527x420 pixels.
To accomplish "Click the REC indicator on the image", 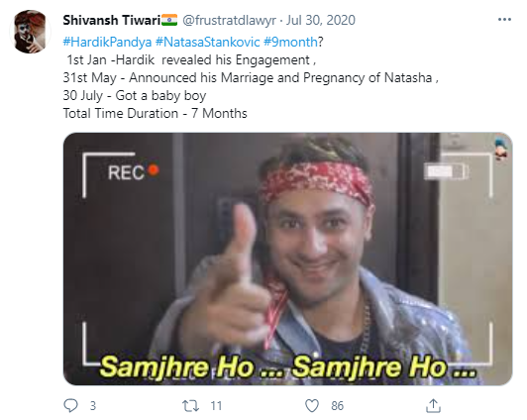I will click(x=133, y=172).
